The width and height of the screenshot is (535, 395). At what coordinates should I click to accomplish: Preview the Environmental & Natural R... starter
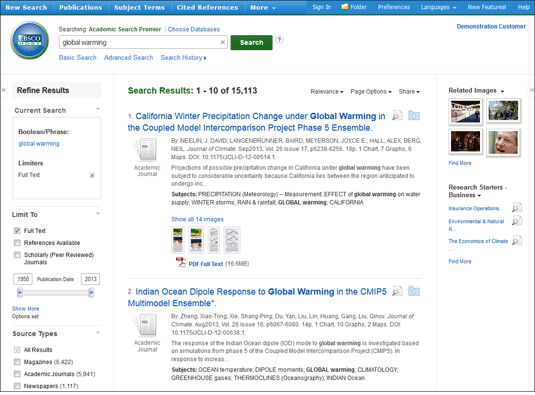tap(517, 221)
